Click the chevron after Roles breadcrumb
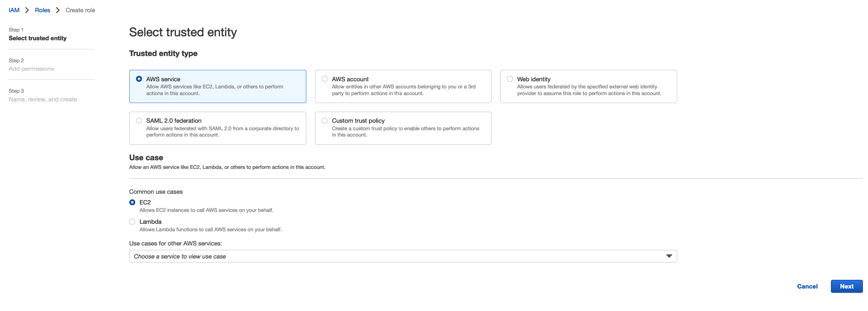 pos(58,10)
